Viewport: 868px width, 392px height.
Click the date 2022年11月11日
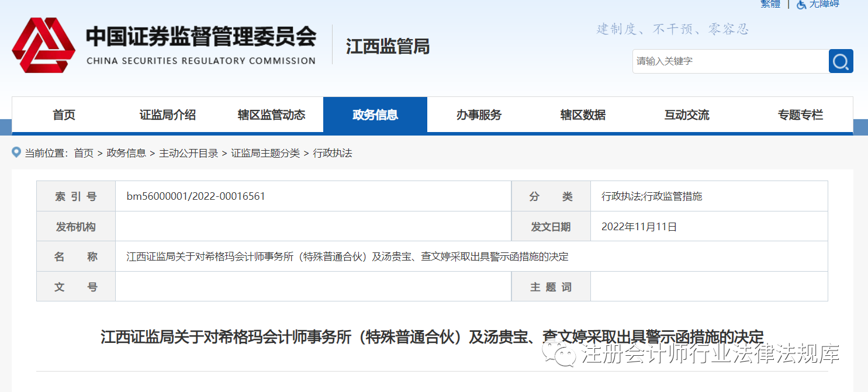point(639,227)
